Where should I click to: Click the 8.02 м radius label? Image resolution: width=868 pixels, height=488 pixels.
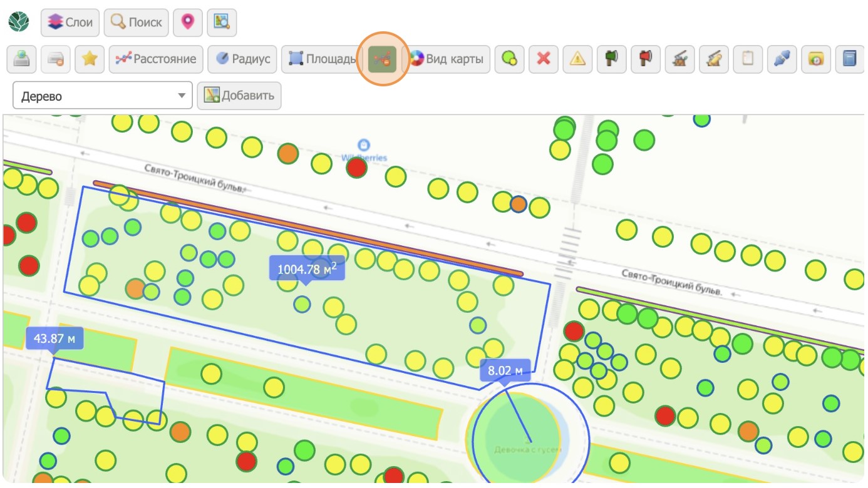click(505, 370)
